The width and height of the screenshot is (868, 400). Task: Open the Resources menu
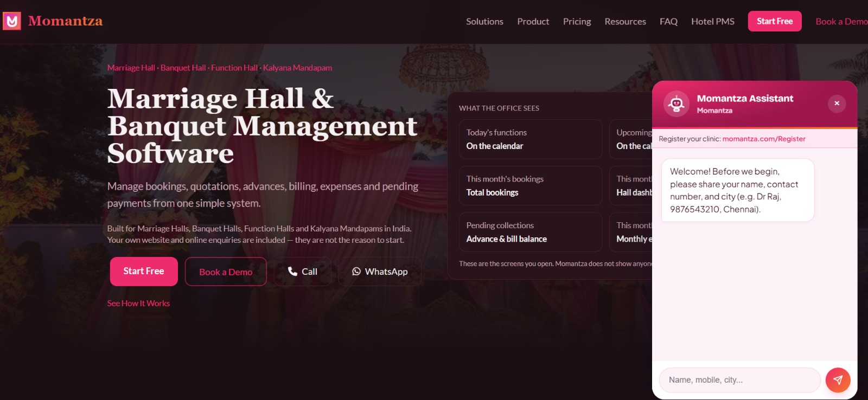coord(625,22)
